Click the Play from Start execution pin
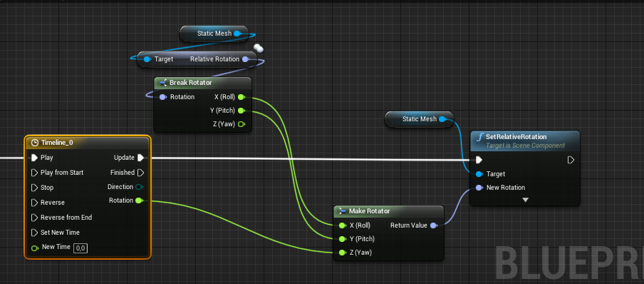This screenshot has width=644, height=284. pos(34,173)
